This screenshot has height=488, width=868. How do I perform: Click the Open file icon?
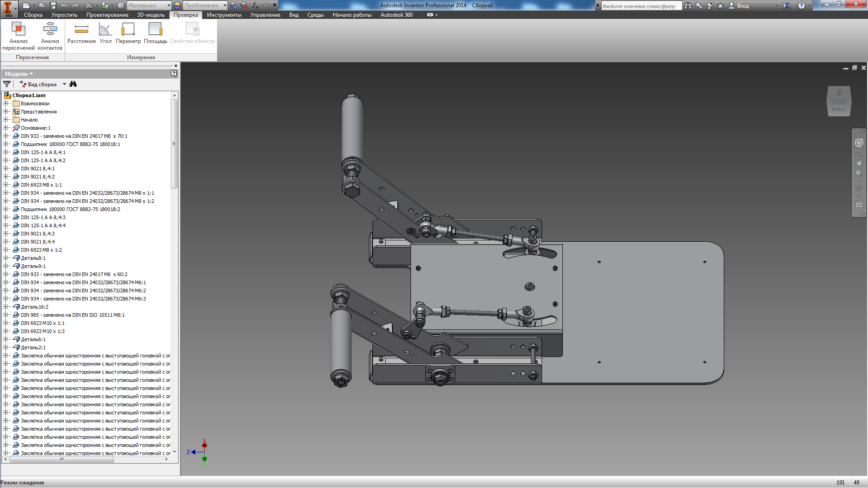tap(42, 5)
